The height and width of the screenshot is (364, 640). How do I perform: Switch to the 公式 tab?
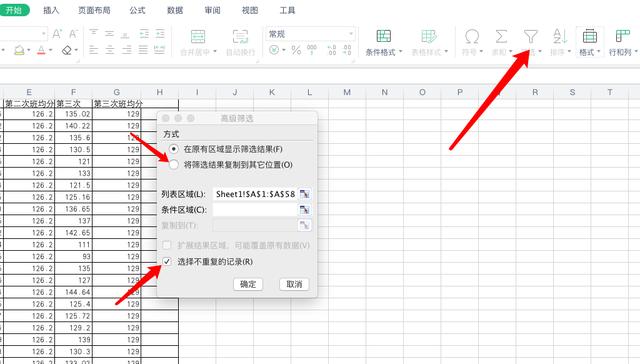(137, 10)
